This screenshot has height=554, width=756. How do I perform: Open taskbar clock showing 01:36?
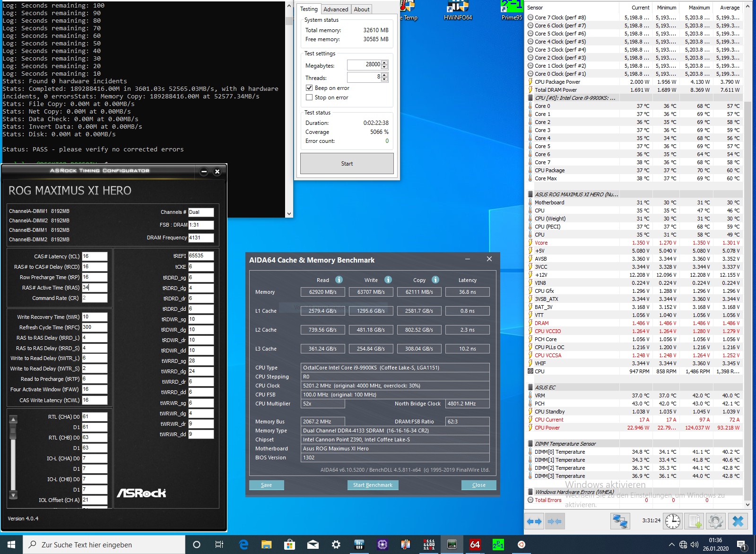point(715,545)
